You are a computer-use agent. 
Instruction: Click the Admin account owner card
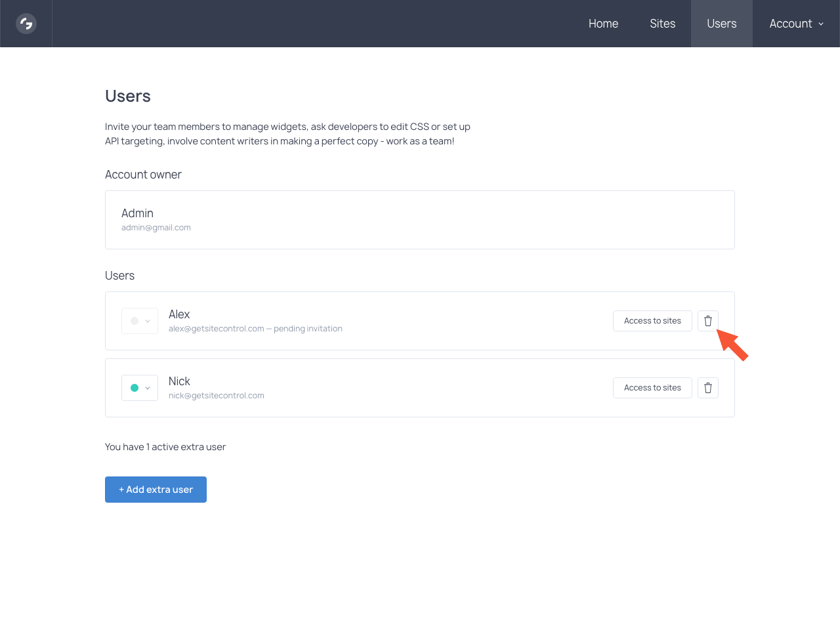click(x=419, y=220)
